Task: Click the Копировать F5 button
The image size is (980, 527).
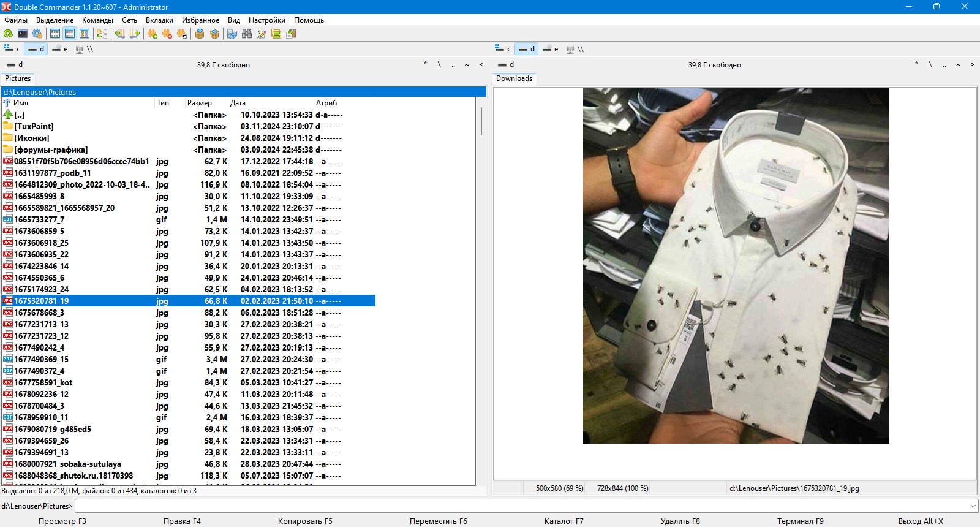Action: 305,521
